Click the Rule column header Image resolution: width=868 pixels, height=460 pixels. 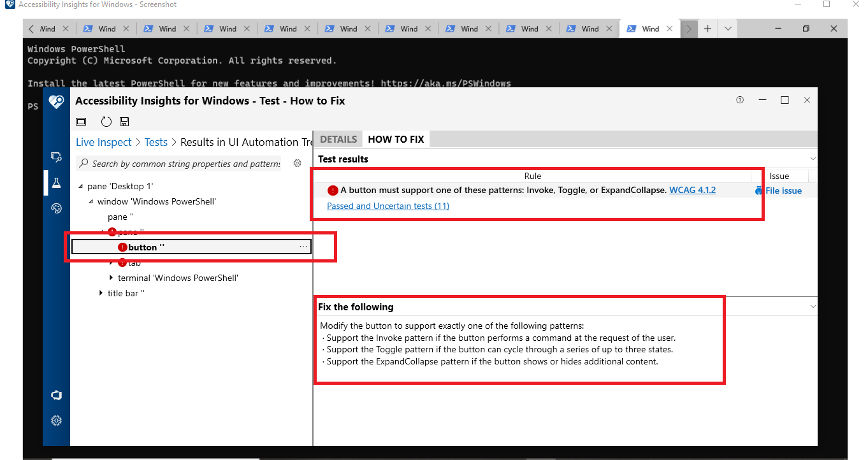point(533,176)
